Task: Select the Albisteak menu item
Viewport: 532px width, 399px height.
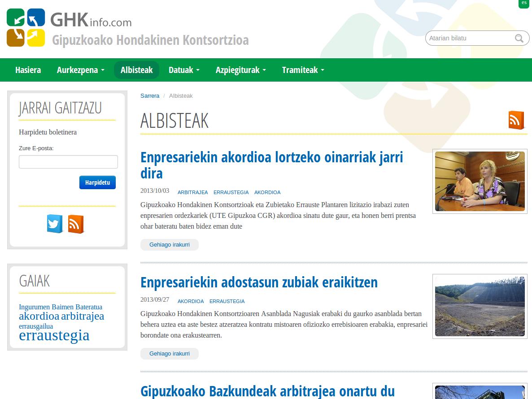Action: pyautogui.click(x=136, y=70)
